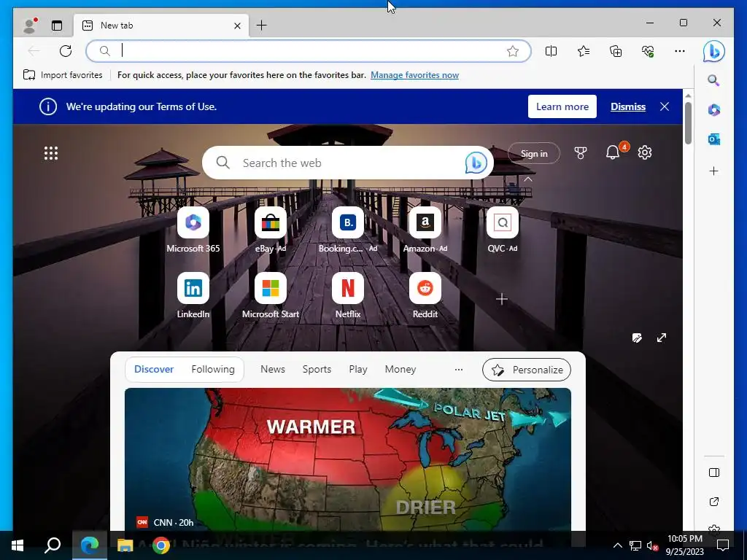The height and width of the screenshot is (560, 747).
Task: Open Browser essentials heart icon
Action: (648, 51)
